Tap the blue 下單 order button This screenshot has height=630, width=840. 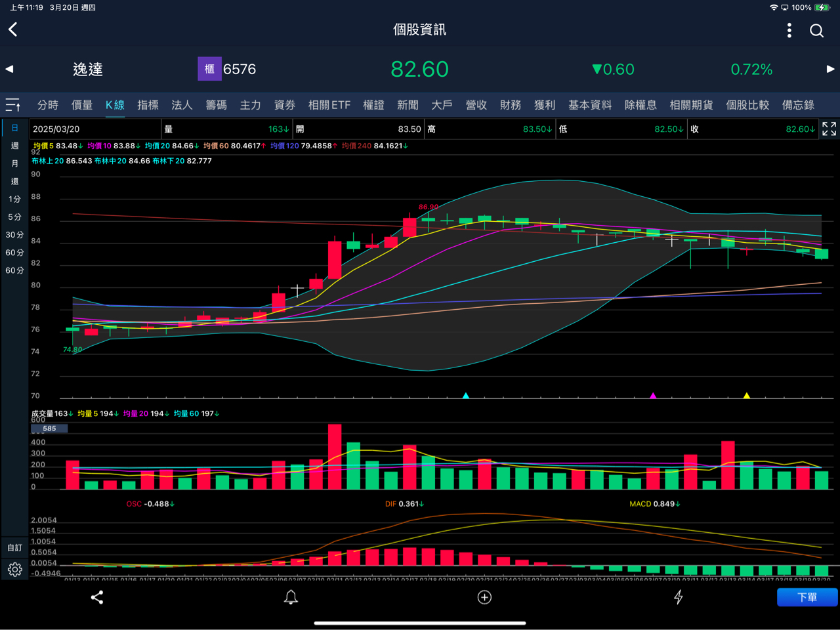coord(807,597)
